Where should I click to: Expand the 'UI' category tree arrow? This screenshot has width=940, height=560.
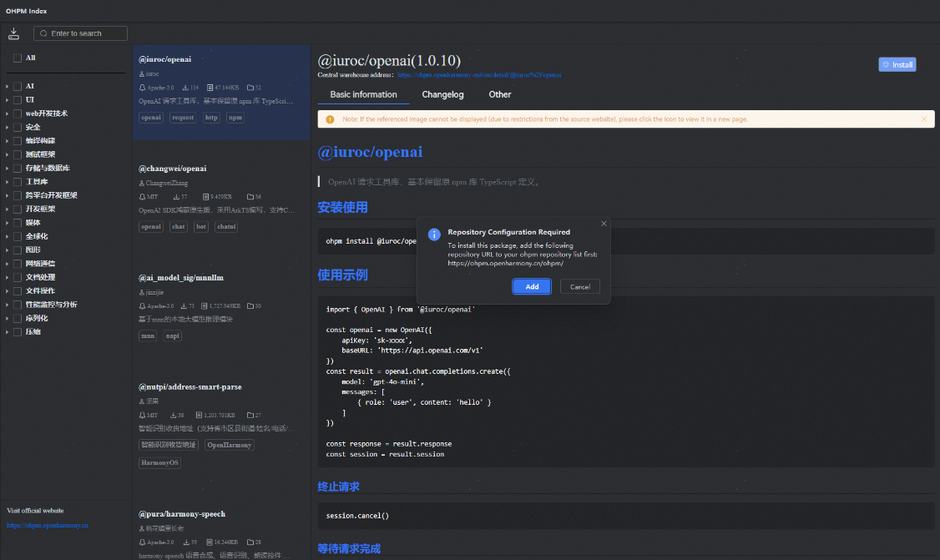pyautogui.click(x=7, y=100)
